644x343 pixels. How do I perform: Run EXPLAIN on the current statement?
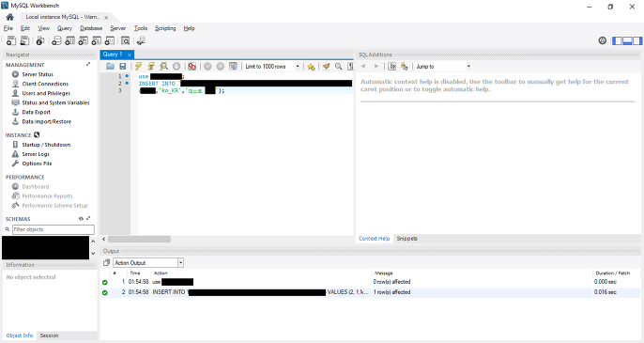[164, 66]
